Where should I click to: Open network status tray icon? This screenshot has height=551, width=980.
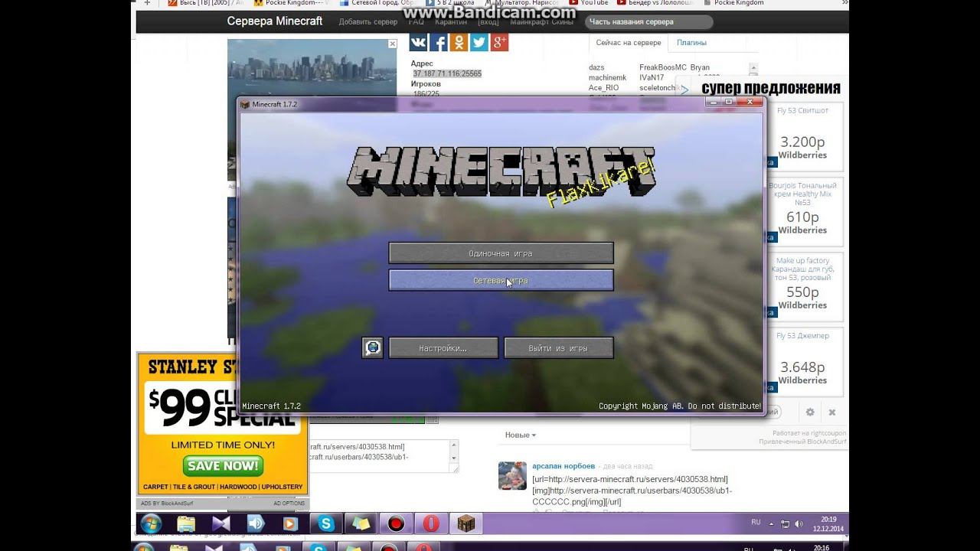pos(785,524)
